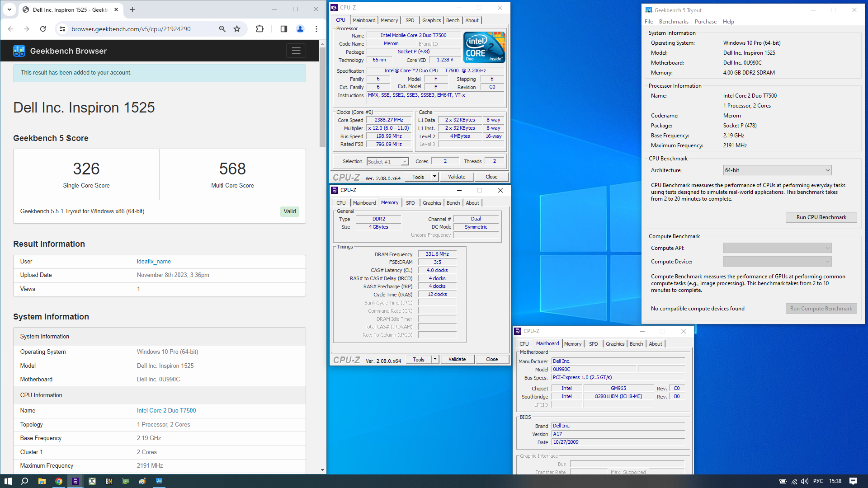Open the paint palette taskbar icon
This screenshot has height=488, width=868.
[x=142, y=481]
